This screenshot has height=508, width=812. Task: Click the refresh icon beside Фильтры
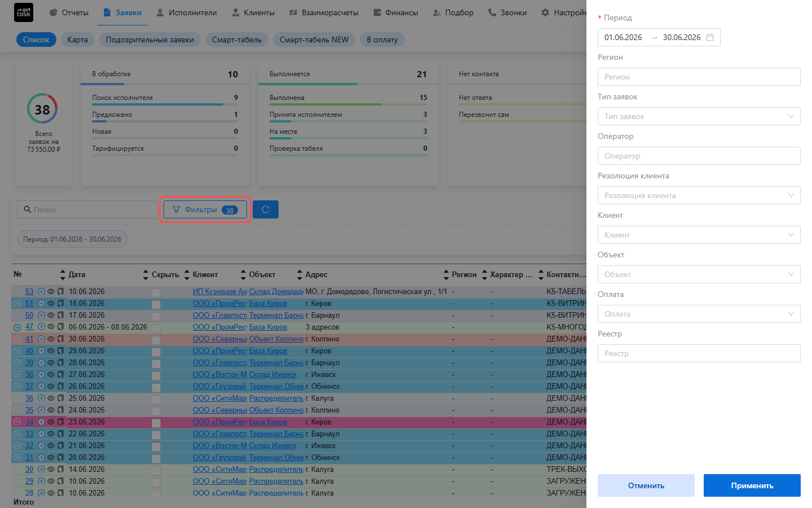(266, 209)
